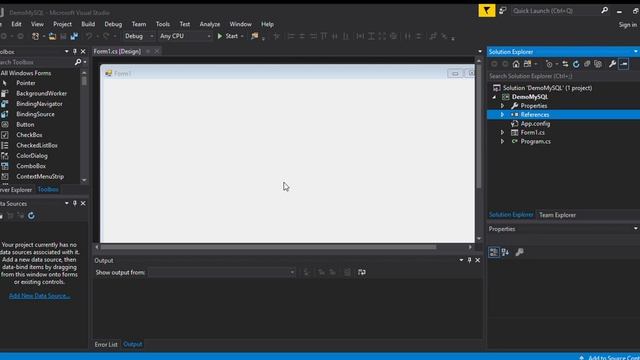Viewport: 640px width, 360px height.
Task: Close the Output panel
Action: (x=478, y=260)
